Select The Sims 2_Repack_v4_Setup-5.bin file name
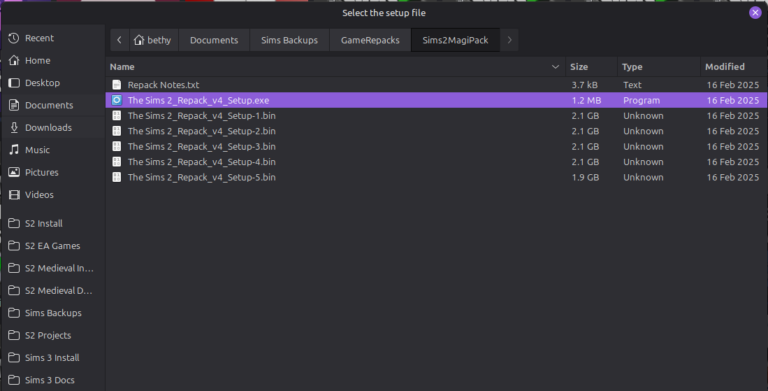This screenshot has width=768, height=391. point(202,177)
